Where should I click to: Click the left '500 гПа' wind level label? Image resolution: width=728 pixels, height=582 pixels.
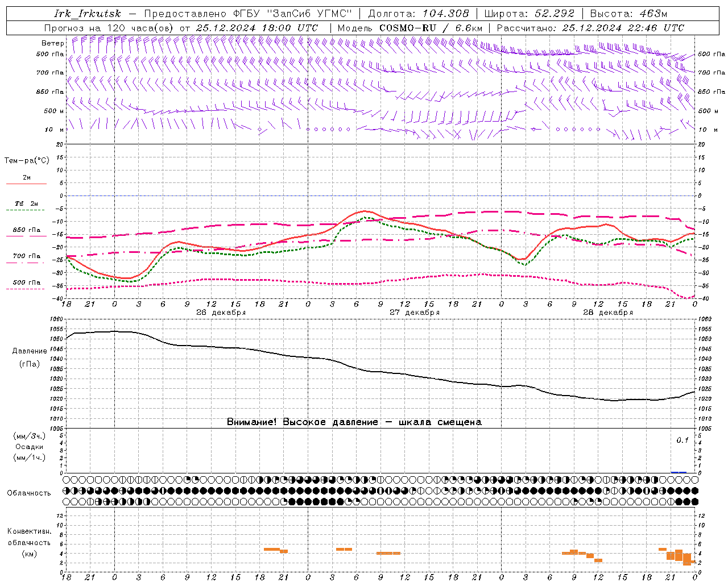point(50,55)
